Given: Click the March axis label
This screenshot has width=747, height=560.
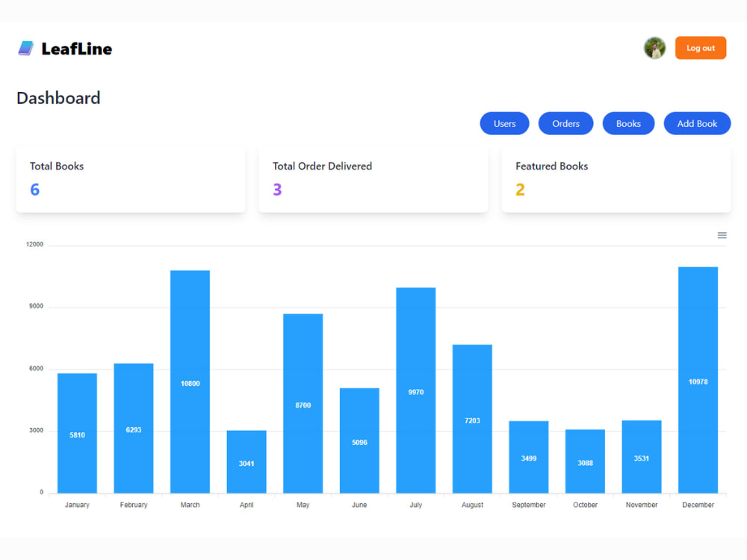Looking at the screenshot, I should [190, 505].
